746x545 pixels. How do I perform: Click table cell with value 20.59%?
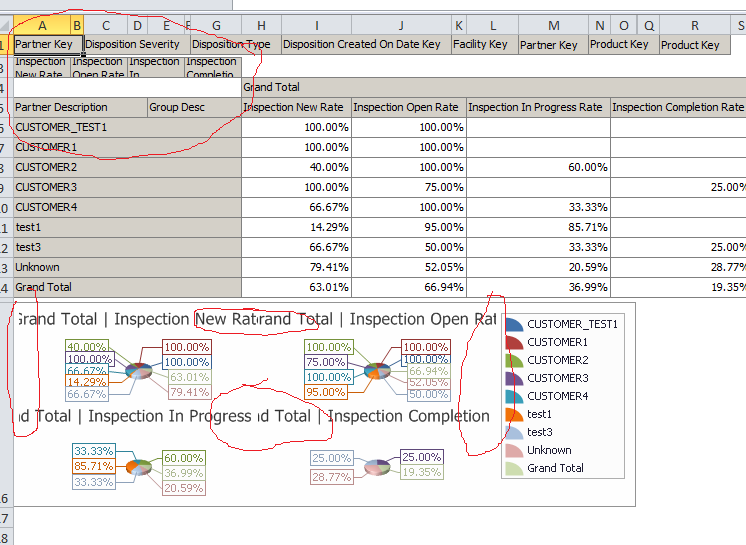click(539, 267)
